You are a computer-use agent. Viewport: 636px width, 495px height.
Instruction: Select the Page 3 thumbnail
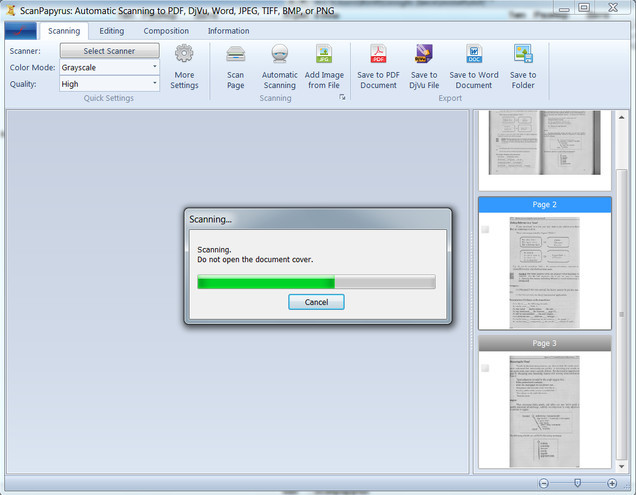click(544, 411)
